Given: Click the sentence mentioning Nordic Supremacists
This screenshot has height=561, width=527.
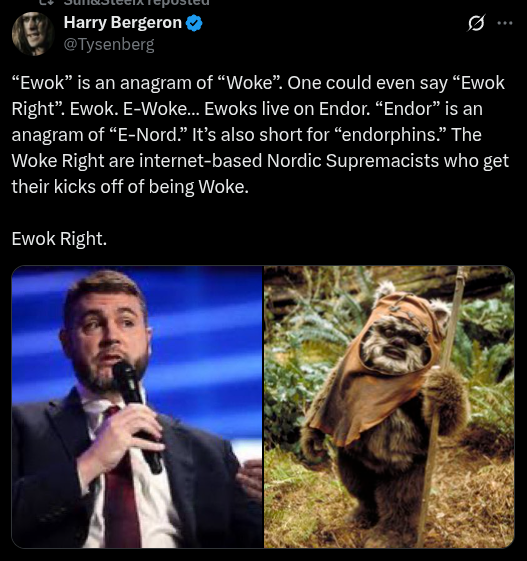Looking at the screenshot, I should (x=260, y=161).
